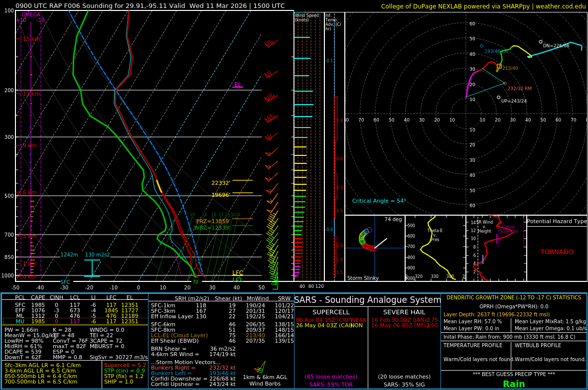Screen dimensions: 588x390
Task: Click the 'Mean Layer RH: 57.0 %' value
Action: (472, 321)
